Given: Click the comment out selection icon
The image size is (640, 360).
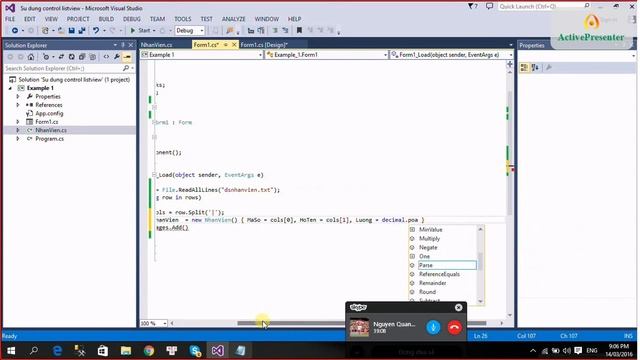Looking at the screenshot, I should [x=275, y=31].
